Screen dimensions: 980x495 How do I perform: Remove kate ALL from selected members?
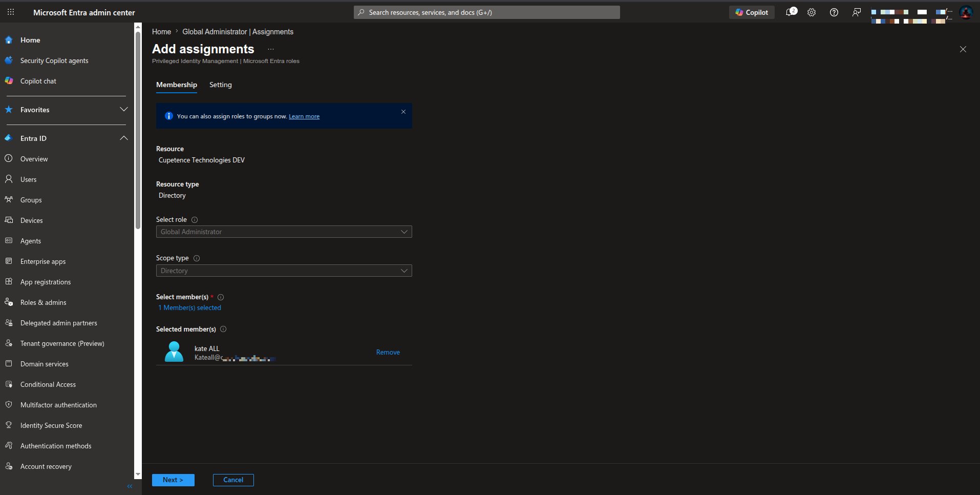click(388, 353)
